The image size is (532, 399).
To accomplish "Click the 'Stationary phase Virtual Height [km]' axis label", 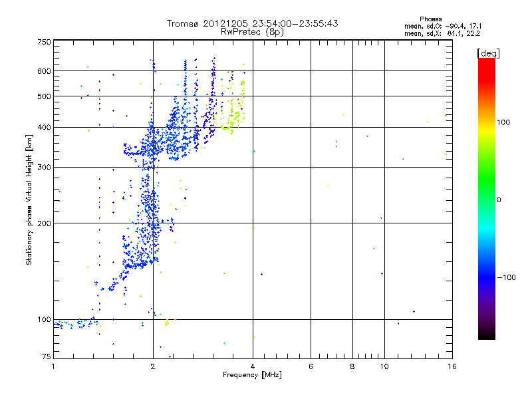I will pyautogui.click(x=29, y=200).
